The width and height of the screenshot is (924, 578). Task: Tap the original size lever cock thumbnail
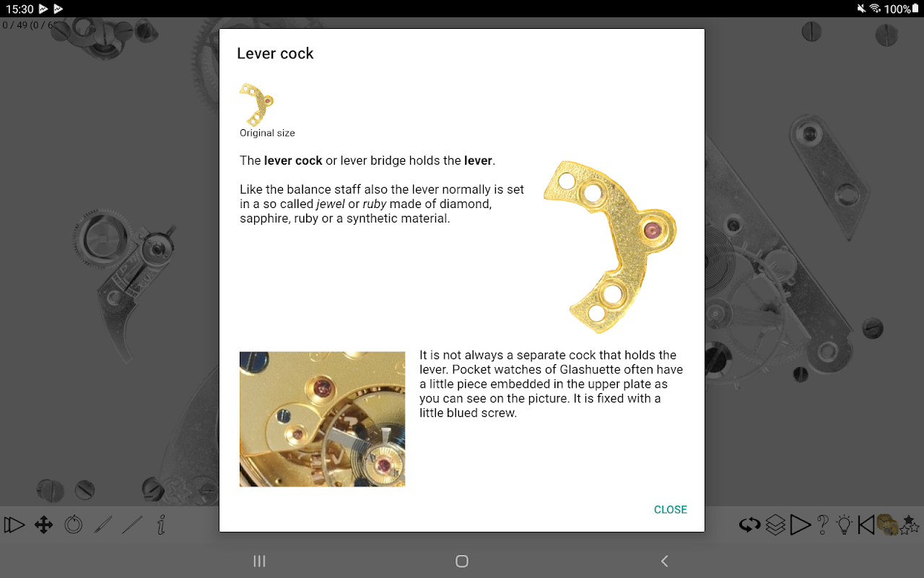pyautogui.click(x=257, y=105)
